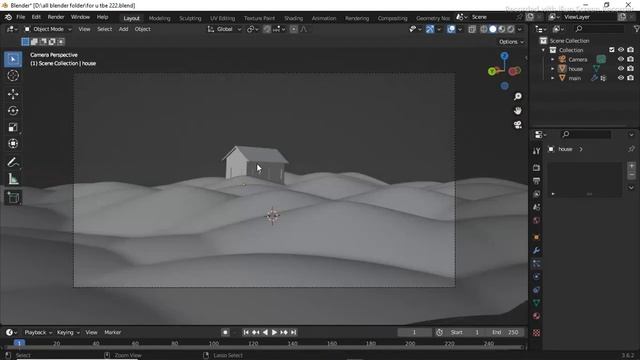Viewport: 640px width, 360px height.
Task: Open the Object properties orange square tab
Action: tap(536, 237)
